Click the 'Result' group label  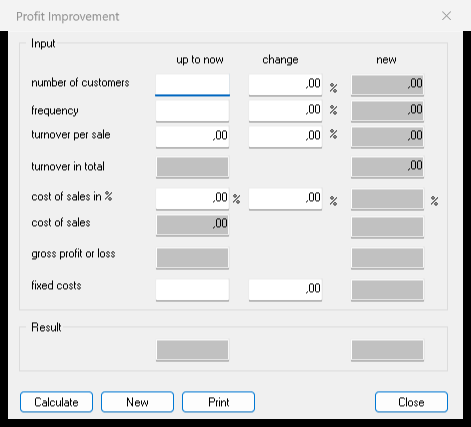46,327
